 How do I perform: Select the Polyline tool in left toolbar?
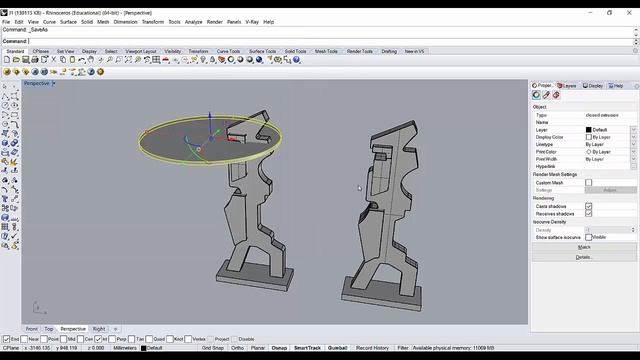pos(5,96)
